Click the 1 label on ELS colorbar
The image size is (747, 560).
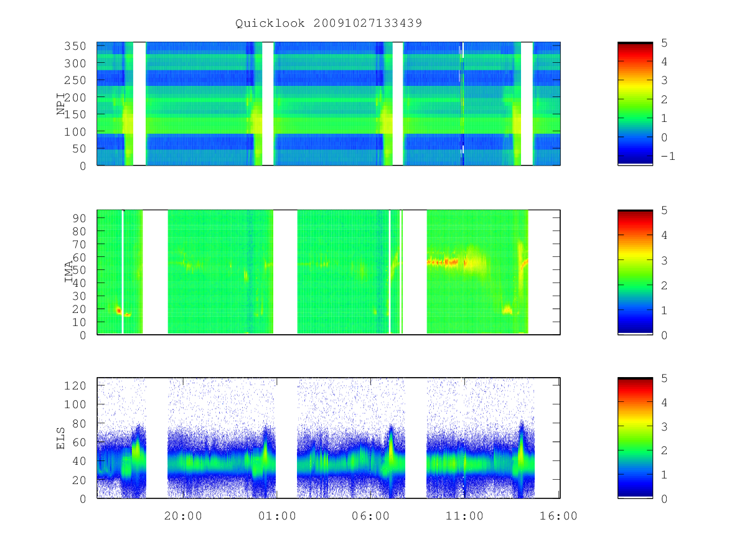point(664,474)
